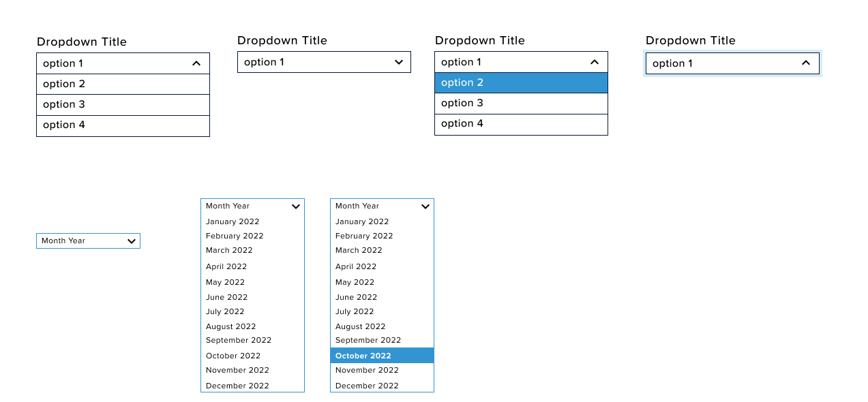Screen dimensions: 868x402
Task: Select highlighted option 2 in blue
Action: [521, 83]
